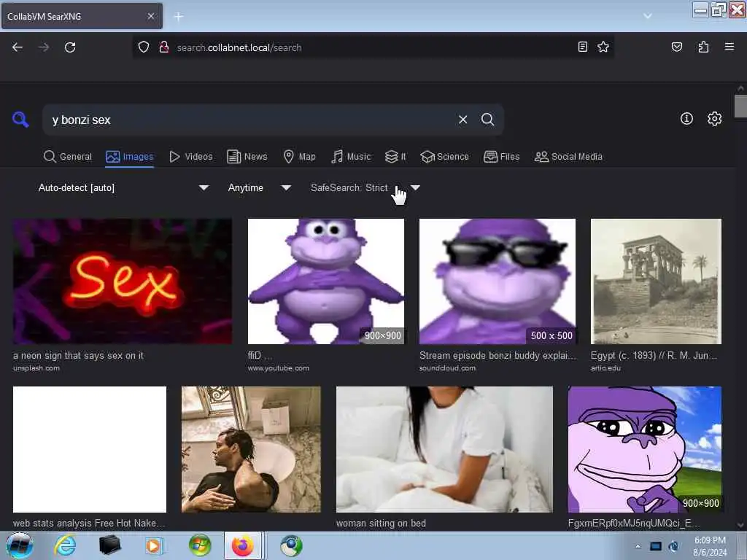This screenshot has height=560, width=747.
Task: Click the vertical scrollbar thumb
Action: pyautogui.click(x=740, y=106)
